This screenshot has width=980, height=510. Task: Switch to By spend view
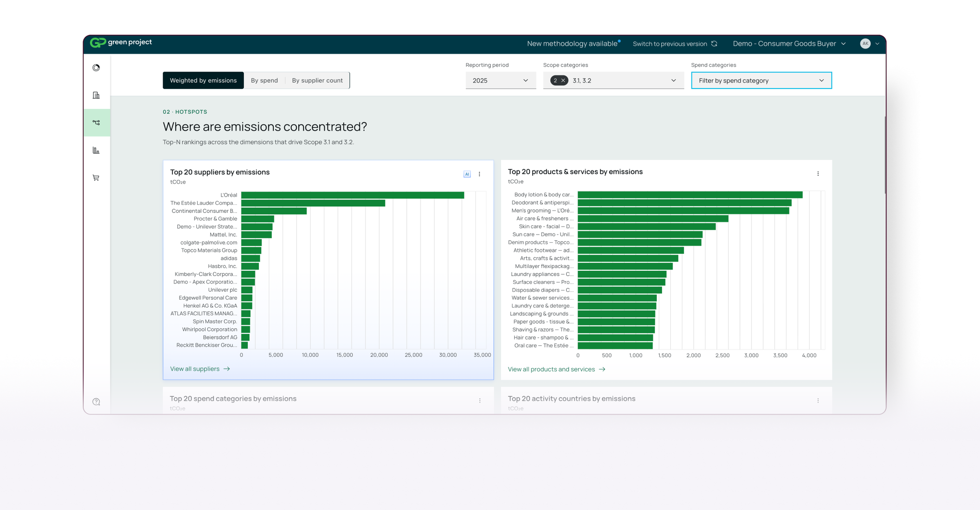pos(264,80)
